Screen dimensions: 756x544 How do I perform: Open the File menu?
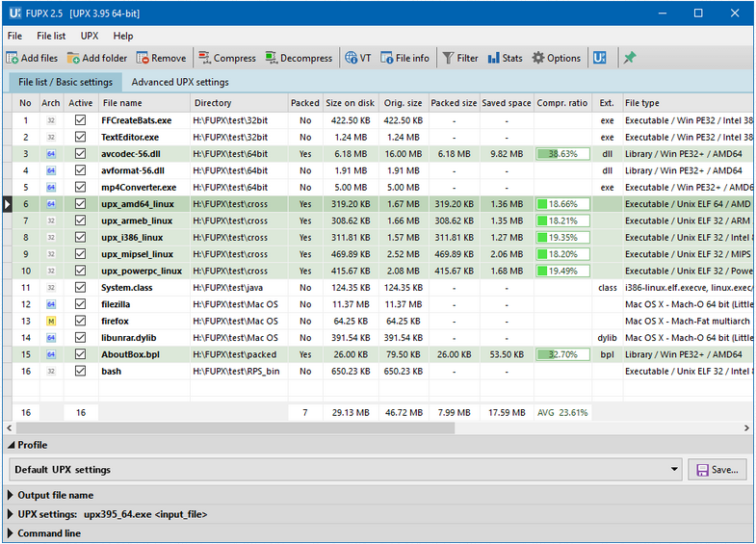[14, 37]
